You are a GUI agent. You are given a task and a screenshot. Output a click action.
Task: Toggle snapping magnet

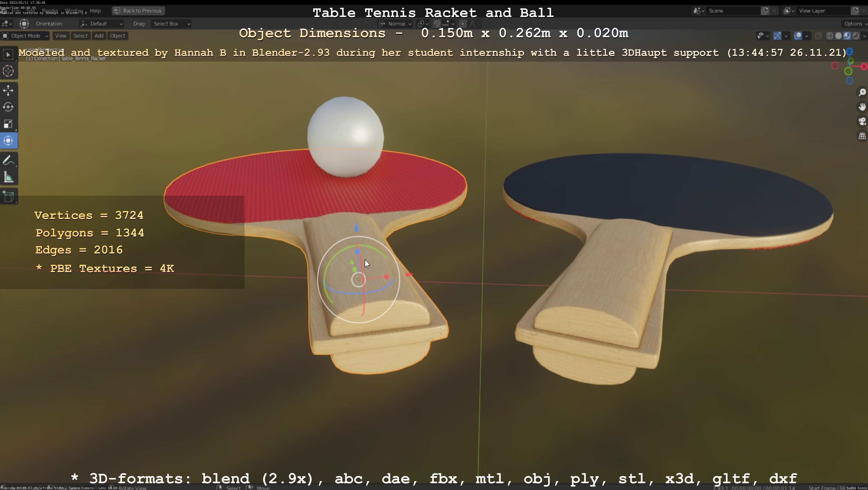437,23
